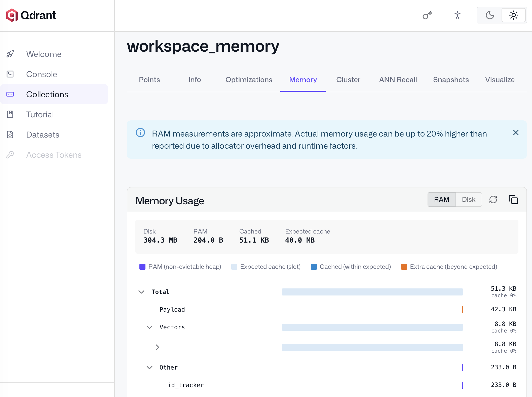Click the Memory Usage heading
Image resolution: width=532 pixels, height=397 pixels.
coord(170,201)
